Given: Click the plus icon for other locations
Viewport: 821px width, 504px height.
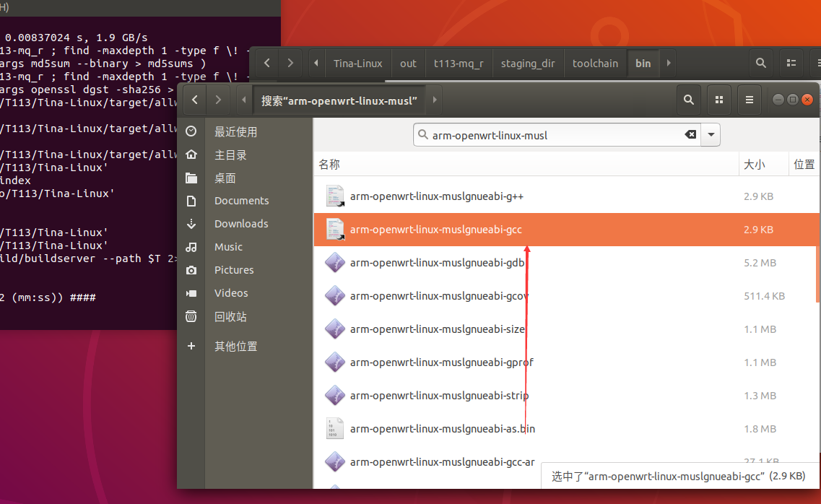Looking at the screenshot, I should 191,346.
